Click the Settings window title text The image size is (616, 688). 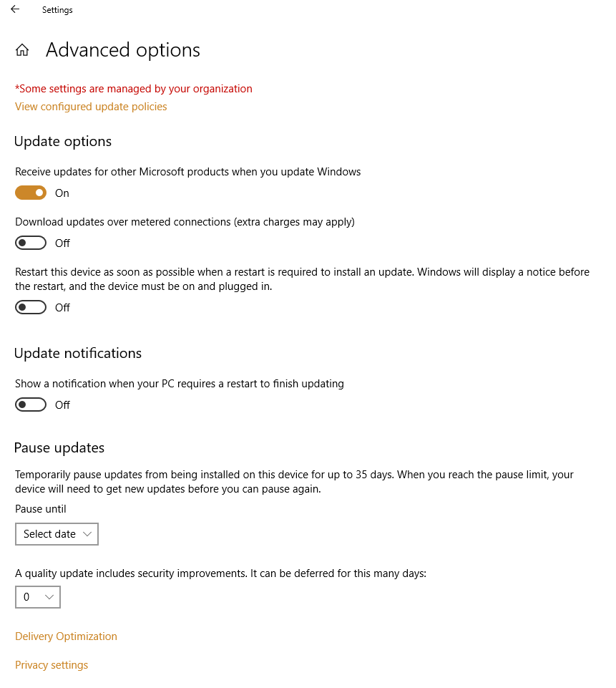(x=57, y=10)
